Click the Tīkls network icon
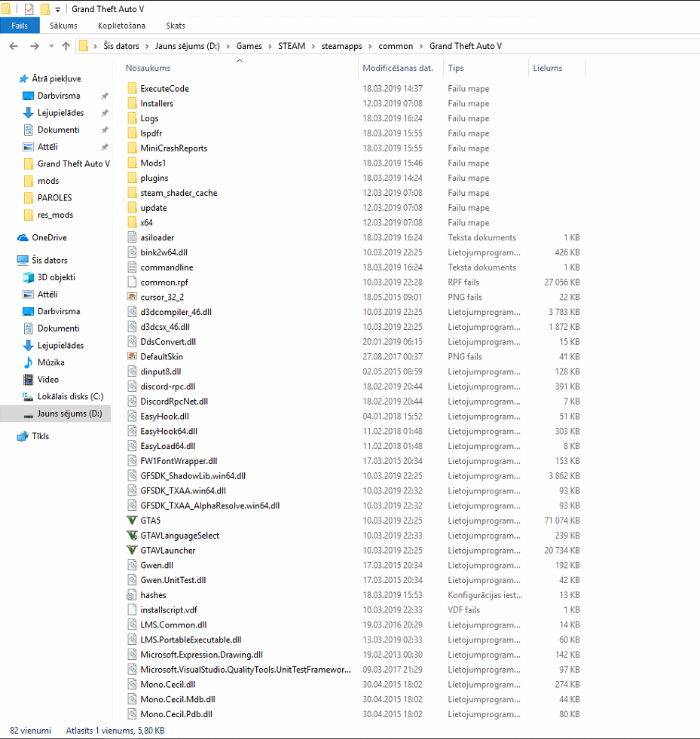Viewport: 700px width, 739px height. pyautogui.click(x=23, y=436)
